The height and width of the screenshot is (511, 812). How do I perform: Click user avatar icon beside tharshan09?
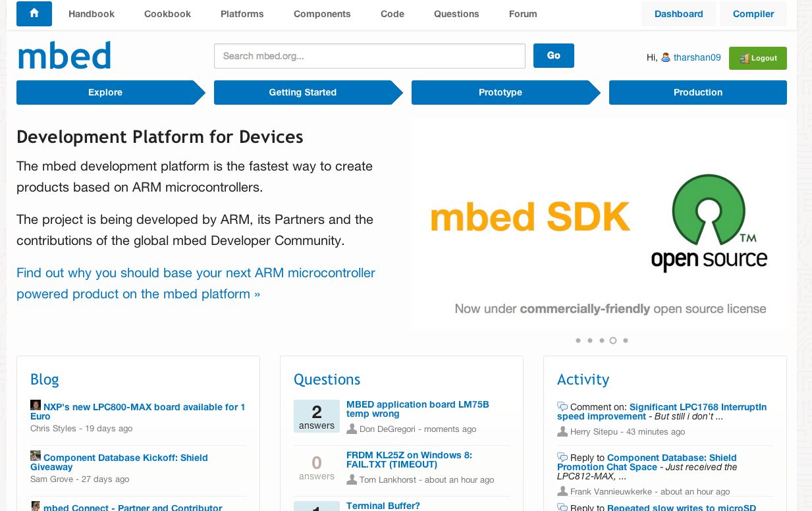[x=666, y=57]
